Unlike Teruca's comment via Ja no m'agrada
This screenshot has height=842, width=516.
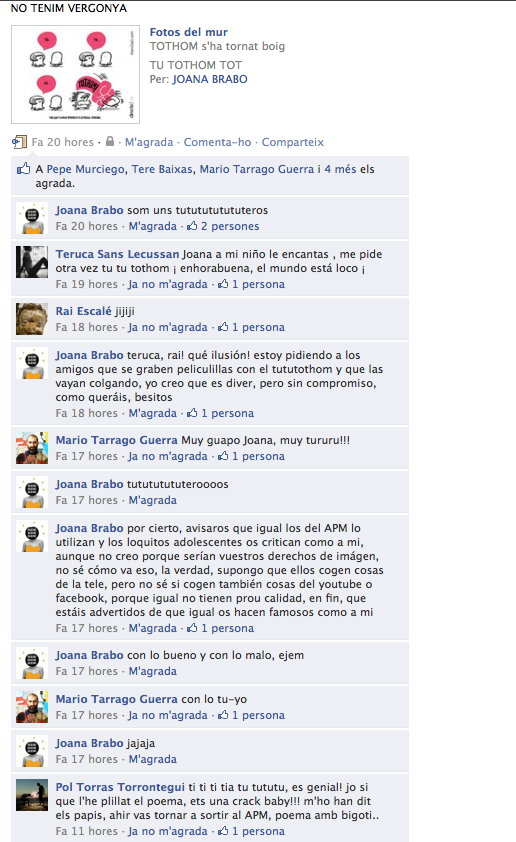pos(168,284)
